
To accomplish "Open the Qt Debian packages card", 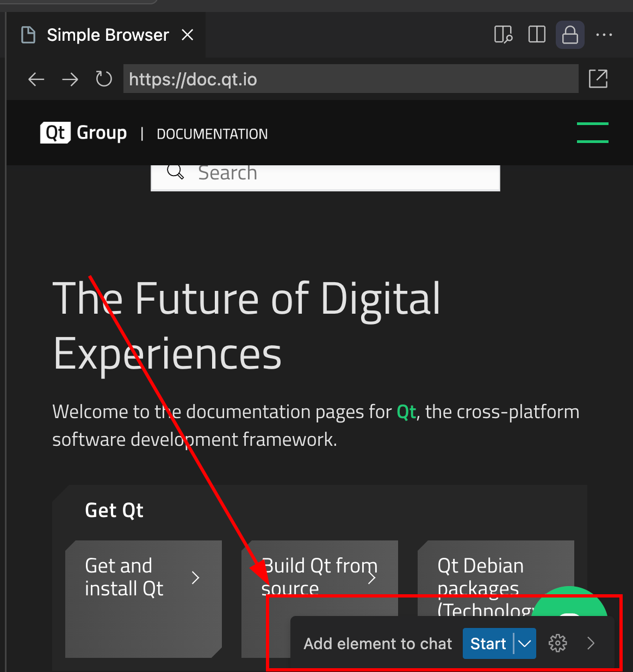I will click(x=496, y=577).
